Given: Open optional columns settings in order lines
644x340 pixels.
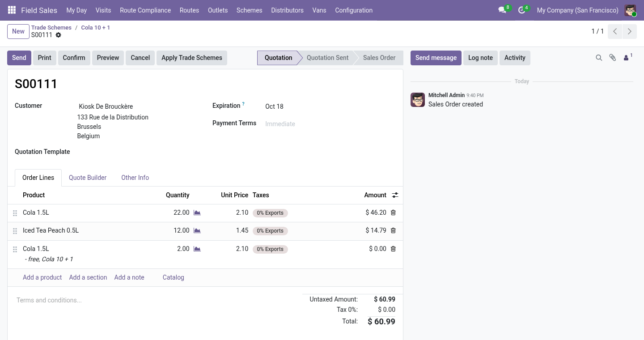Looking at the screenshot, I should tap(395, 195).
